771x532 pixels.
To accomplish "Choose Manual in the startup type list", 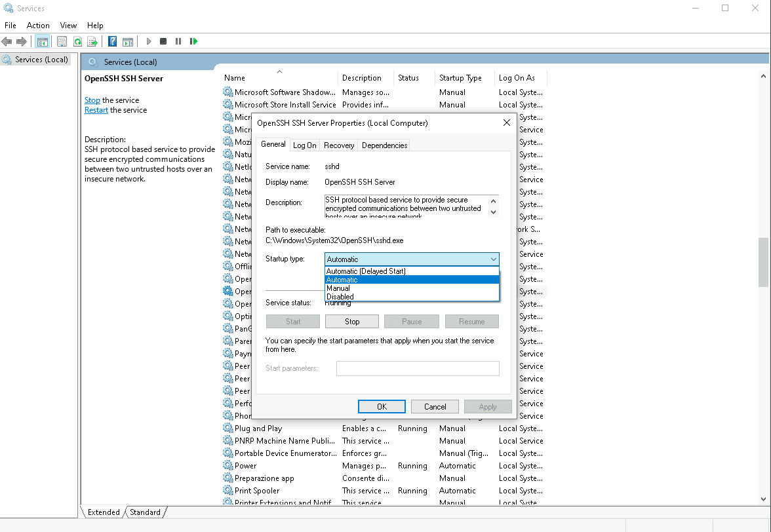I will click(x=412, y=288).
